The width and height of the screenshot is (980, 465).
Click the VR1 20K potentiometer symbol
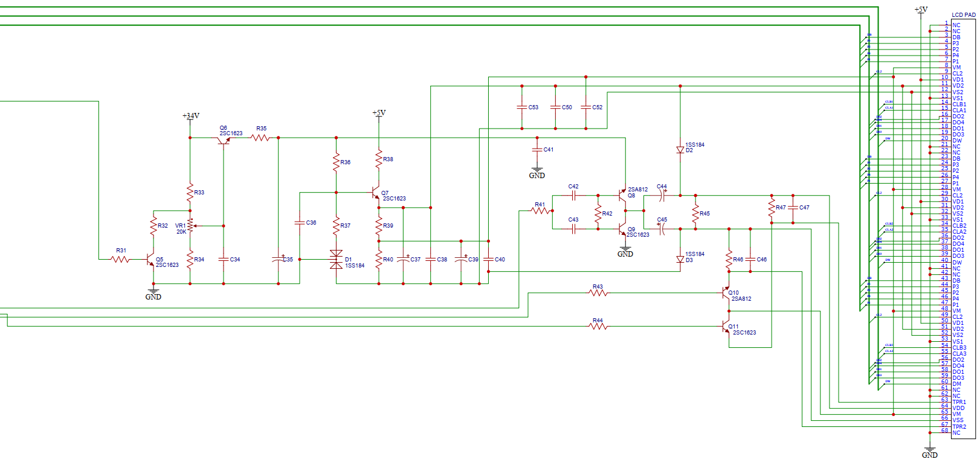(x=190, y=226)
